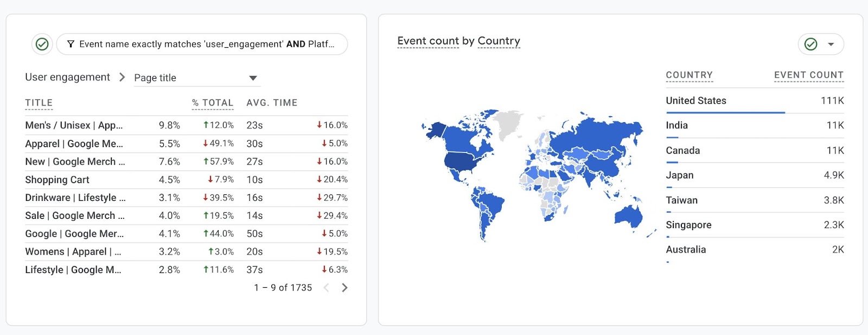Click the Shopping Cart row
This screenshot has width=868, height=335.
(x=57, y=180)
